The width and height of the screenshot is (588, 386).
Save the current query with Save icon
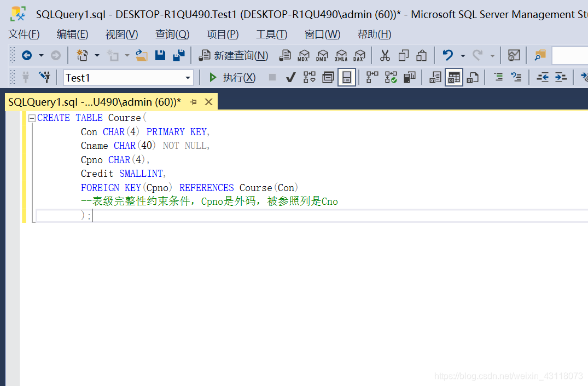(x=160, y=55)
